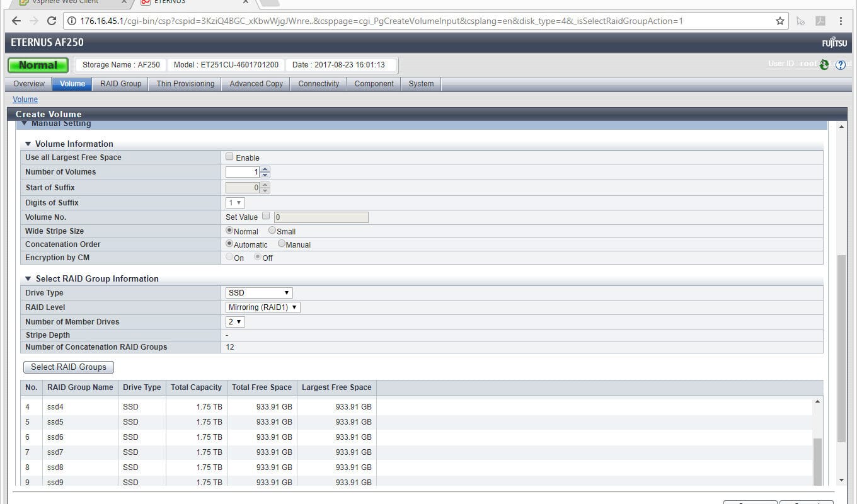Follow the Volume breadcrumb link
The image size is (857, 504).
tap(25, 100)
